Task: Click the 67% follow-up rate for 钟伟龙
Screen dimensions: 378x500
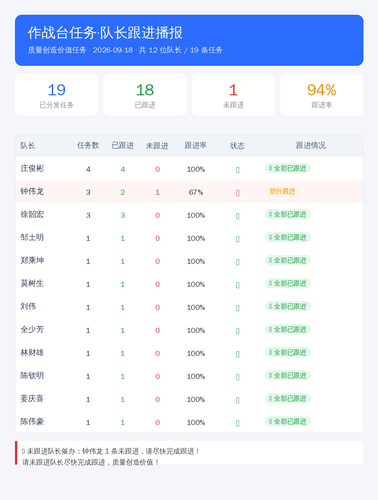Action: click(x=196, y=192)
